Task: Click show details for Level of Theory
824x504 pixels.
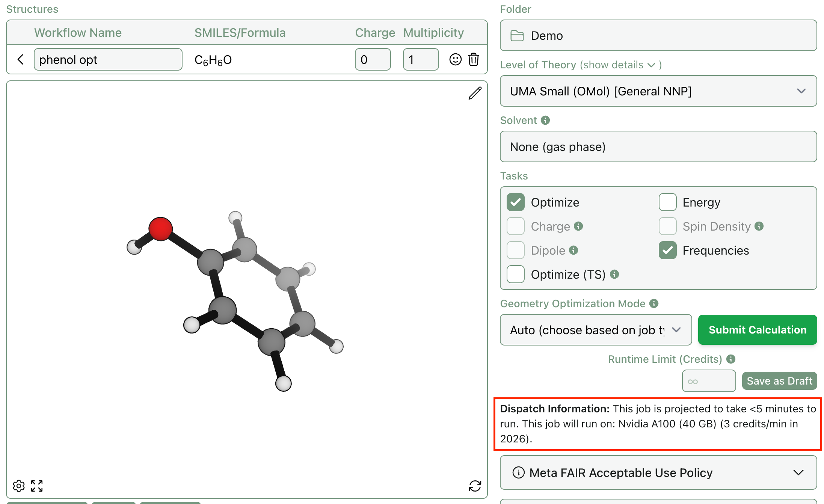Action: 616,65
